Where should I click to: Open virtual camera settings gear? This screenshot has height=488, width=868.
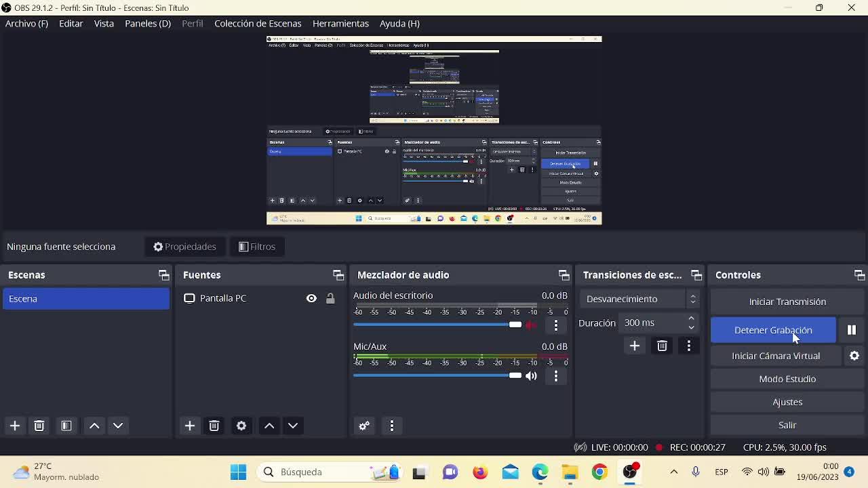[854, 356]
